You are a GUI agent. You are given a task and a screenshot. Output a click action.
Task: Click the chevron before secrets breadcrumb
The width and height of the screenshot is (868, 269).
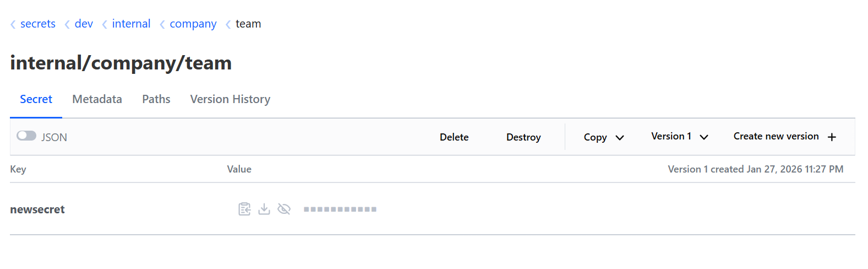click(x=13, y=24)
